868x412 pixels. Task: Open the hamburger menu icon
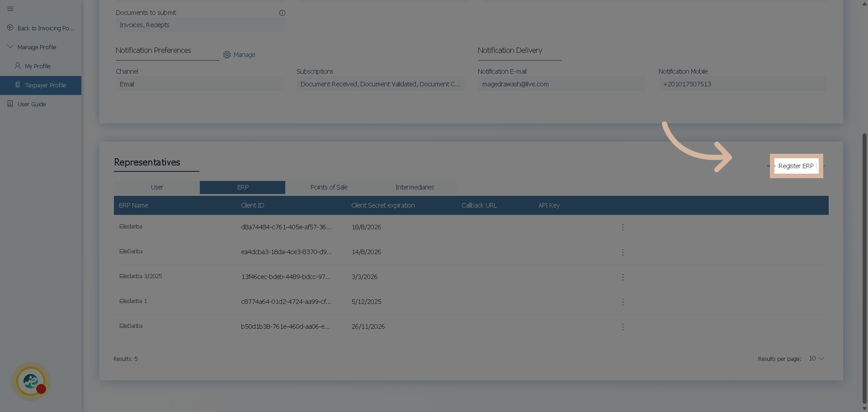pos(10,9)
